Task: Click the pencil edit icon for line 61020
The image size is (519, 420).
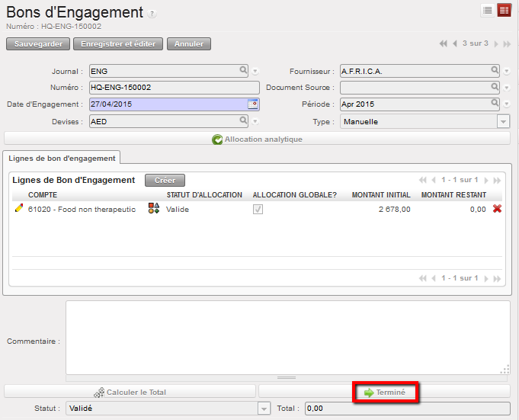Action: point(19,209)
